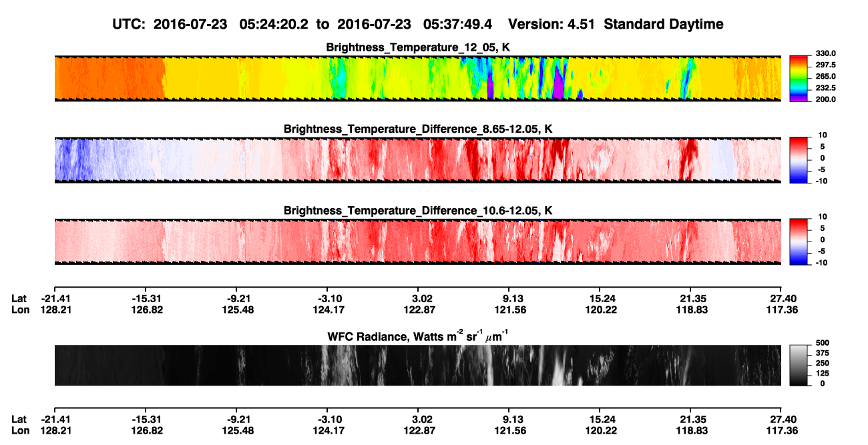Viewport: 868px width, 445px height.
Task: Click the upper axis latitude value 9.13
Action: (513, 299)
